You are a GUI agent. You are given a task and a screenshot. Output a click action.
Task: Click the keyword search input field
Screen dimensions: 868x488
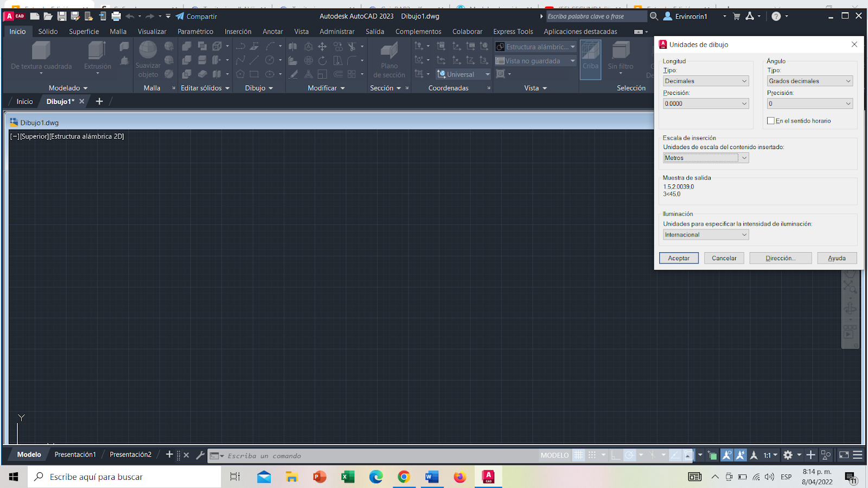596,16
